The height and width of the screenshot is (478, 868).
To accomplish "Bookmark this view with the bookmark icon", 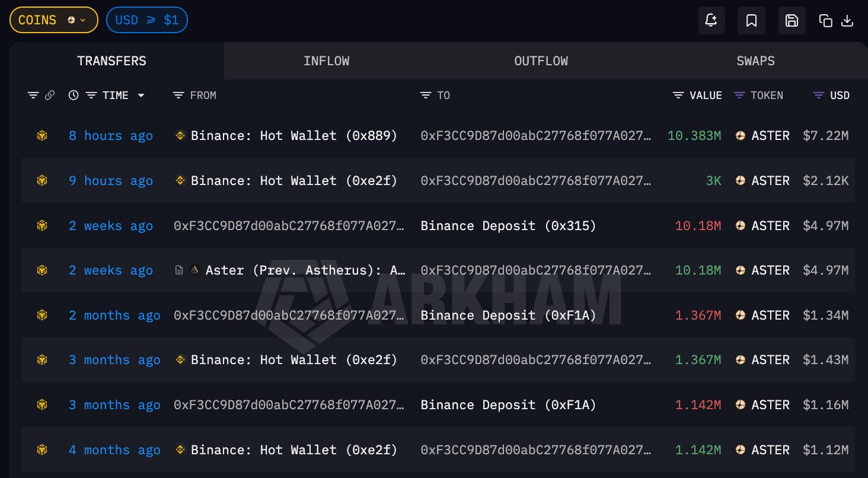I will (x=751, y=20).
